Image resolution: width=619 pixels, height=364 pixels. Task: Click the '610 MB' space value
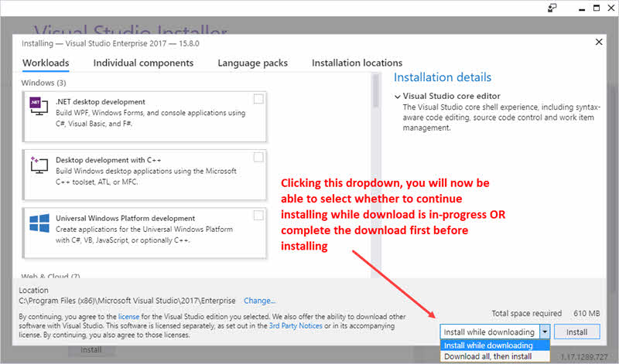(x=587, y=314)
